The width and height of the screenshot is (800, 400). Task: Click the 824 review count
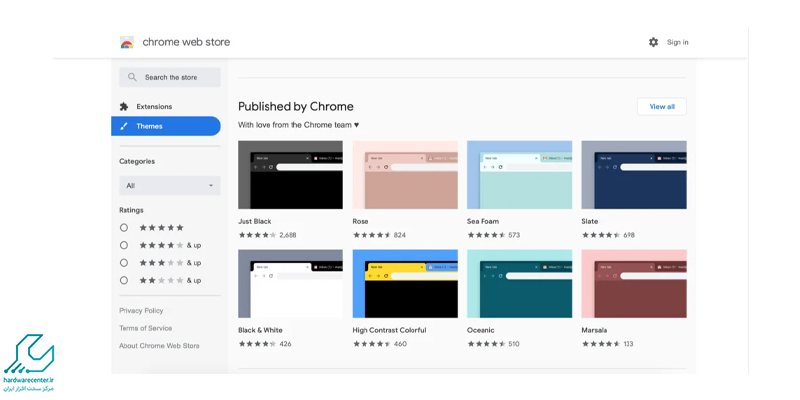pos(399,235)
